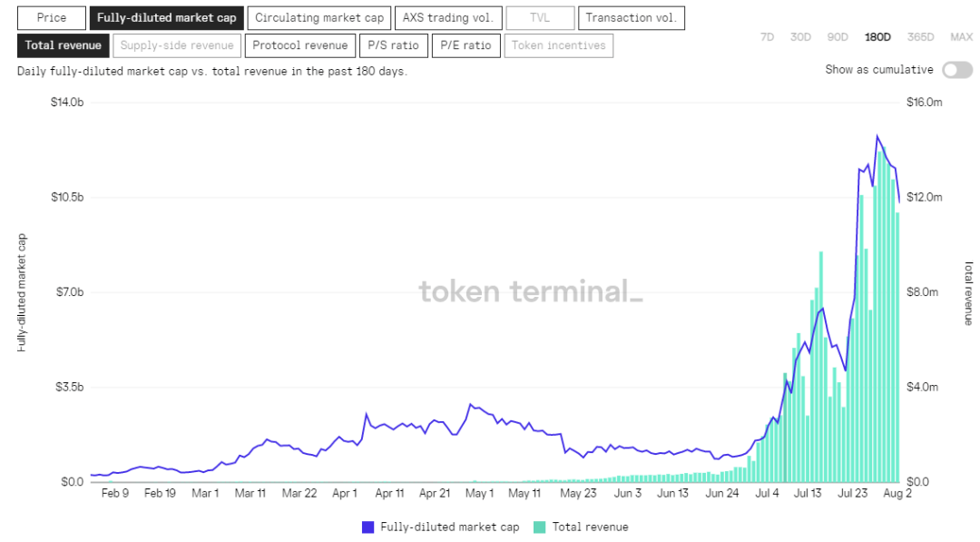The width and height of the screenshot is (980, 542).
Task: Toggle the Total revenue metric
Action: click(x=64, y=45)
